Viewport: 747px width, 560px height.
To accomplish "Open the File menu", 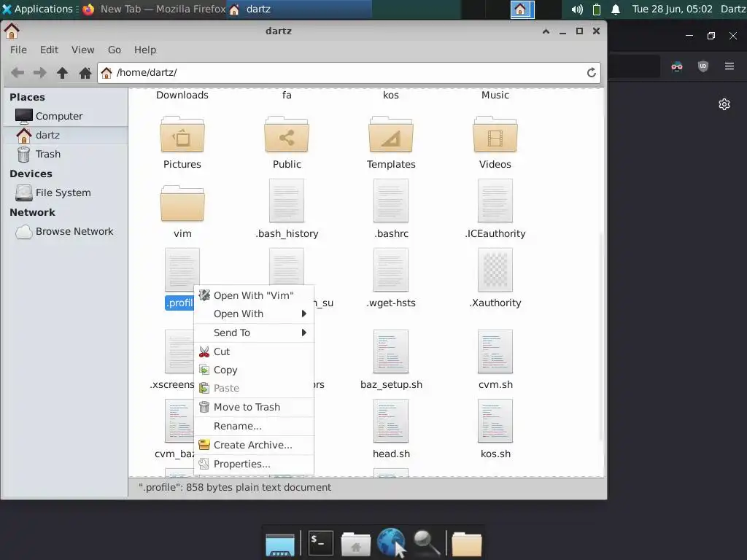I will point(18,50).
